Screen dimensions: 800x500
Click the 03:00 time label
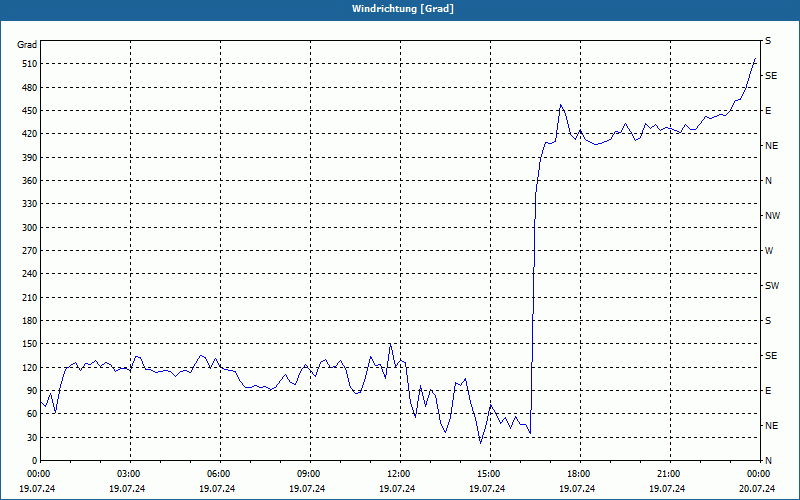(x=131, y=474)
